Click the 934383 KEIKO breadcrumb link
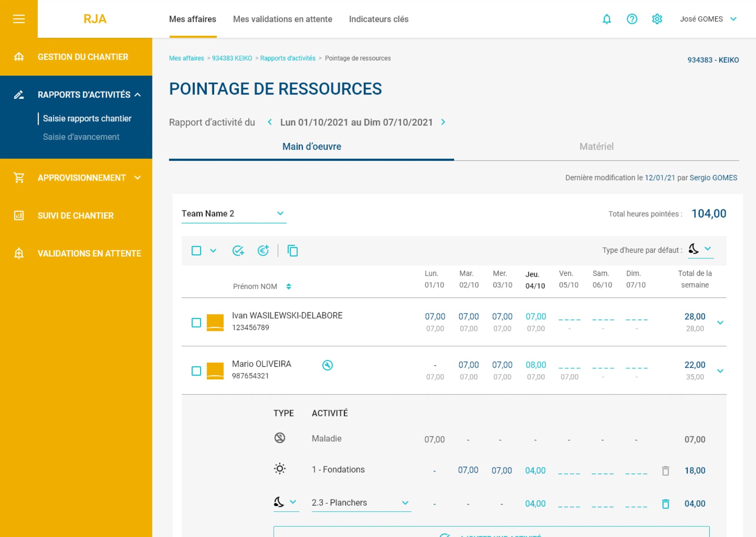Image resolution: width=756 pixels, height=537 pixels. pyautogui.click(x=232, y=58)
